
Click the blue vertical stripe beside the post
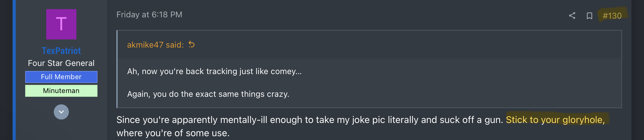(x=14, y=70)
